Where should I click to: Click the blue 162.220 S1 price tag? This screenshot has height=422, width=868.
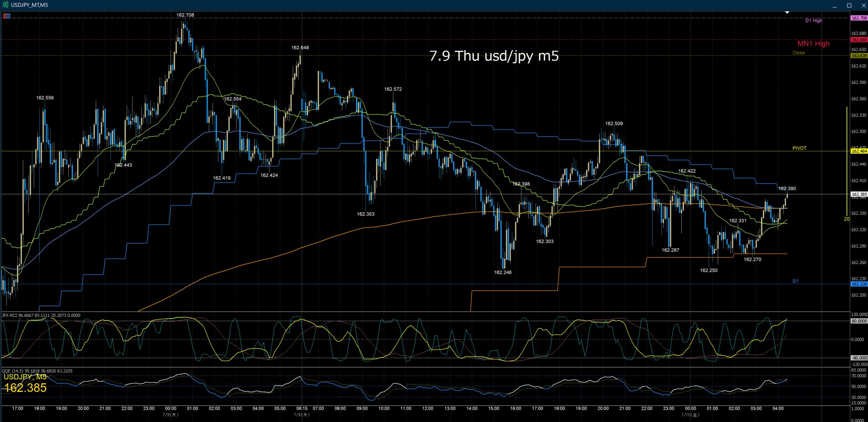(x=859, y=284)
